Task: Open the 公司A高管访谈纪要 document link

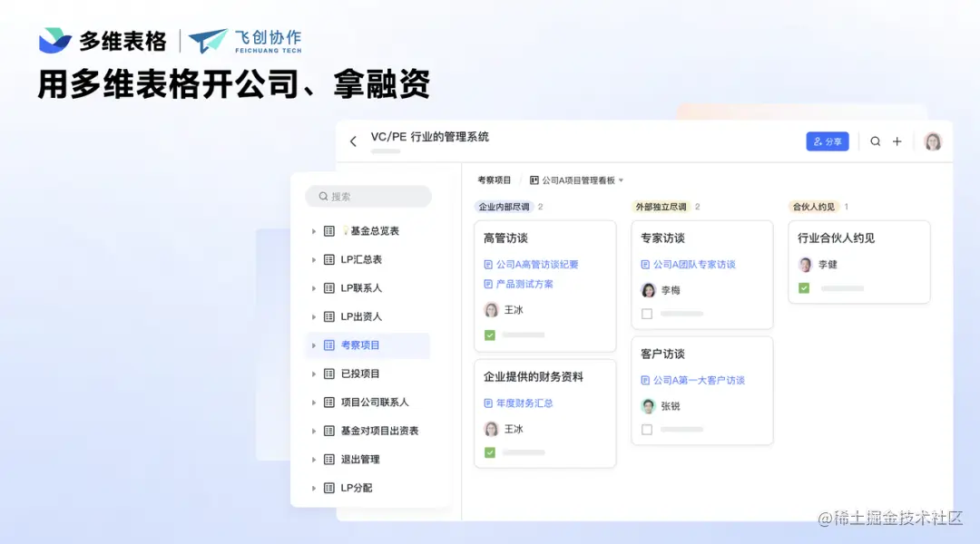Action: [x=532, y=265]
